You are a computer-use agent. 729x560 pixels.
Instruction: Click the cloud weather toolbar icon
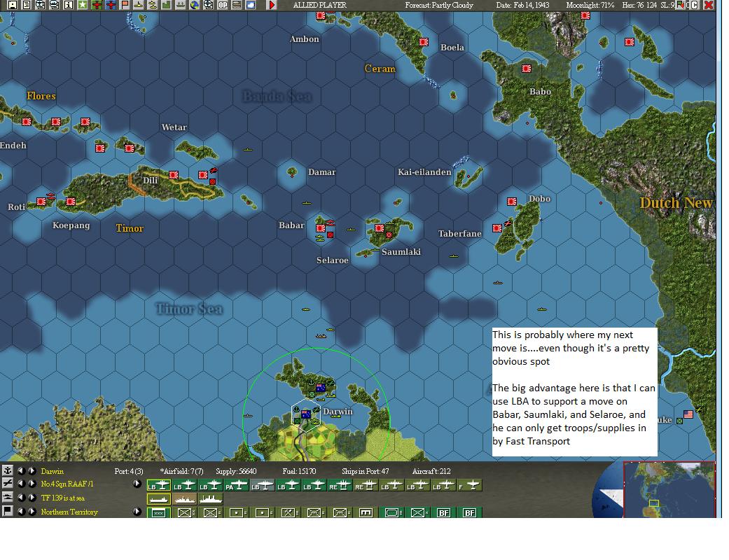[x=251, y=5]
